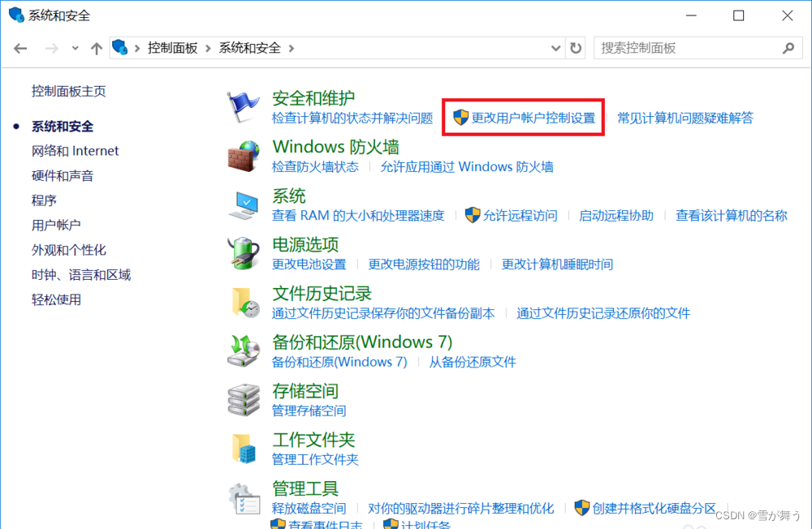Click the forward arrow navigation button
The height and width of the screenshot is (529, 812).
click(51, 48)
